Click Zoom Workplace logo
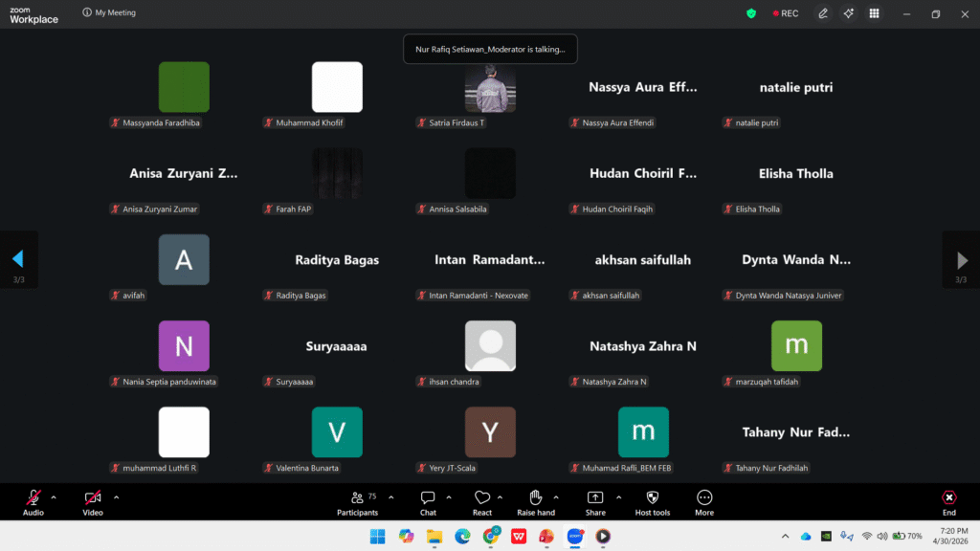 33,15
